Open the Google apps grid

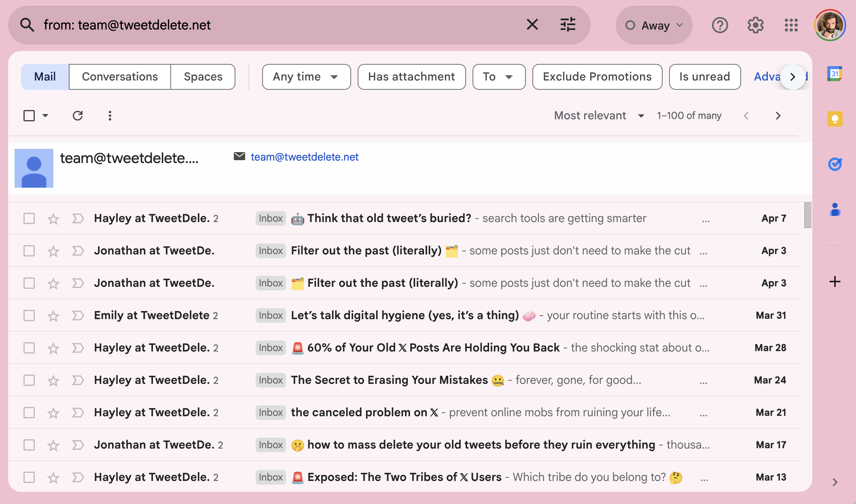pyautogui.click(x=791, y=25)
